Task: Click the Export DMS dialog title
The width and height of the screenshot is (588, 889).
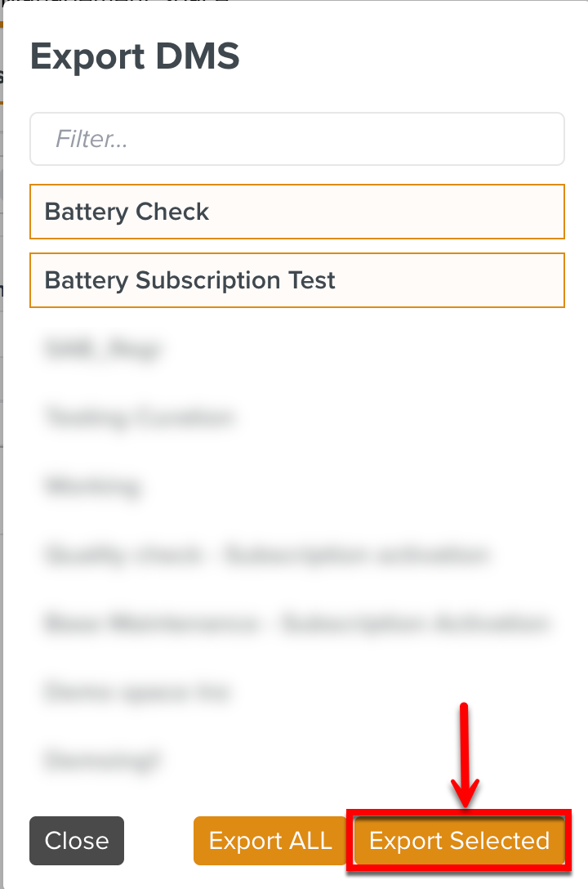Action: [x=135, y=57]
